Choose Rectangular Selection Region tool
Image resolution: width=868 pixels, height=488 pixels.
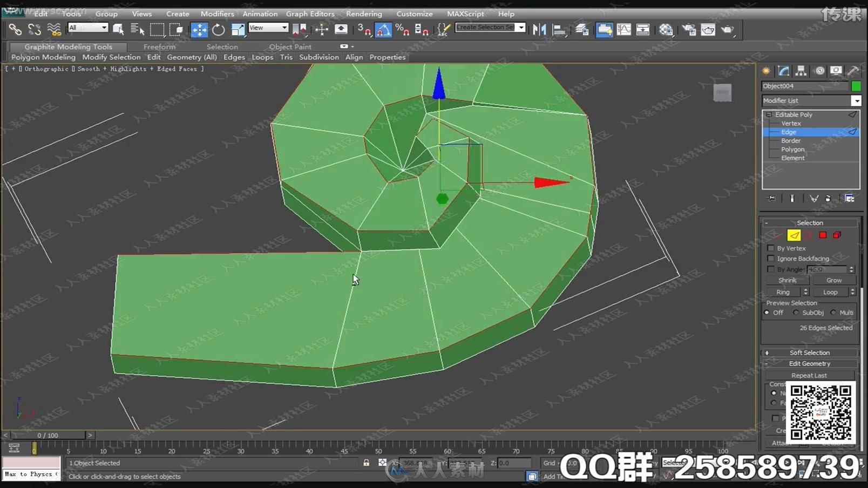coord(157,30)
